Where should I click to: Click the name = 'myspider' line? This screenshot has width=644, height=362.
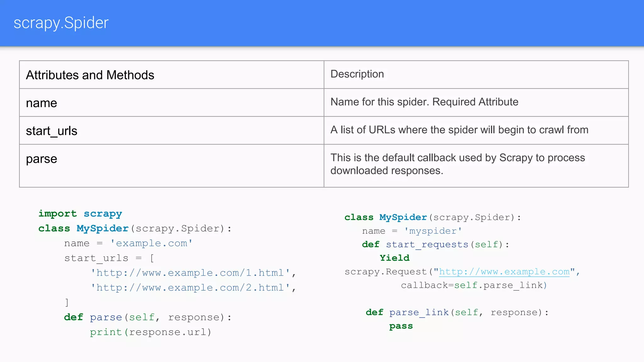[412, 231]
